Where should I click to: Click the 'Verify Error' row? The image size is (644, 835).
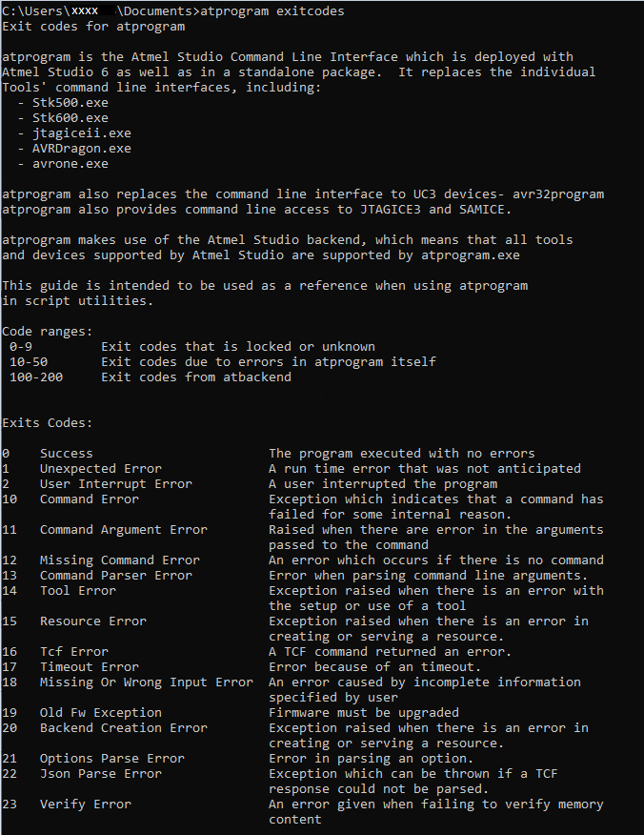86,804
